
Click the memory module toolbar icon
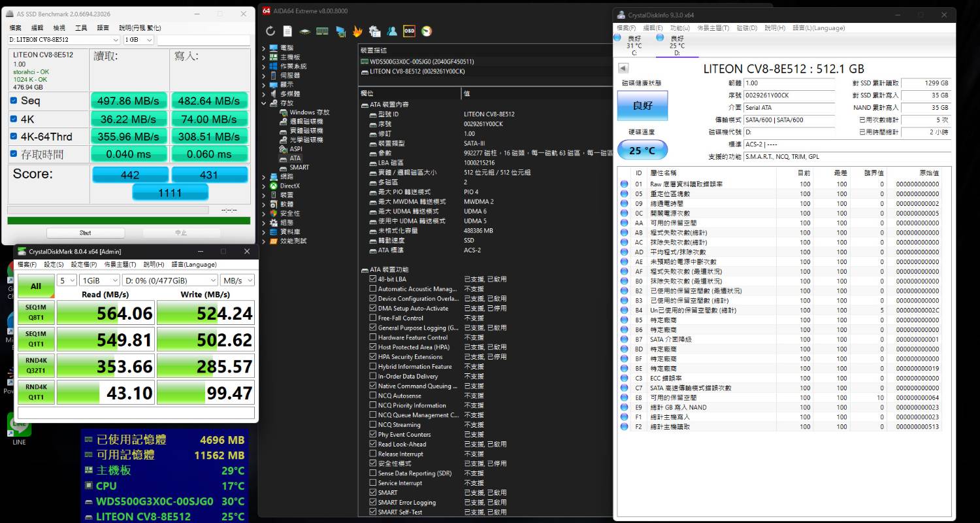(x=322, y=31)
